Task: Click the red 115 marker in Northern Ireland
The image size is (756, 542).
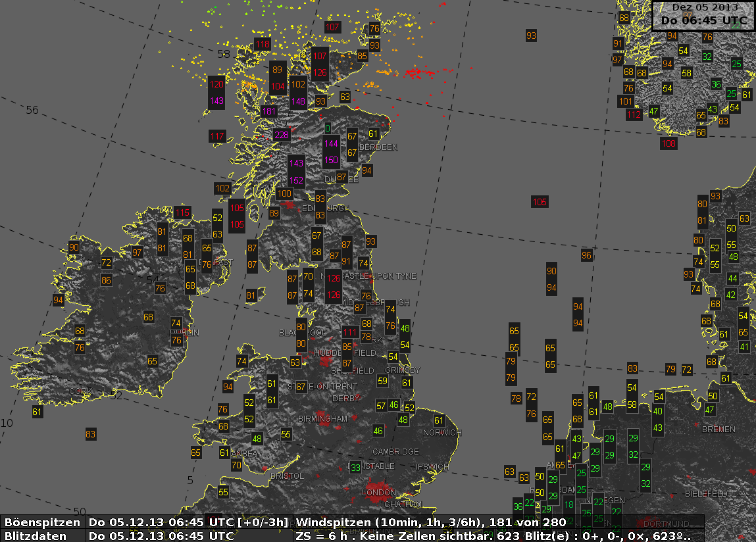Action: pyautogui.click(x=182, y=212)
